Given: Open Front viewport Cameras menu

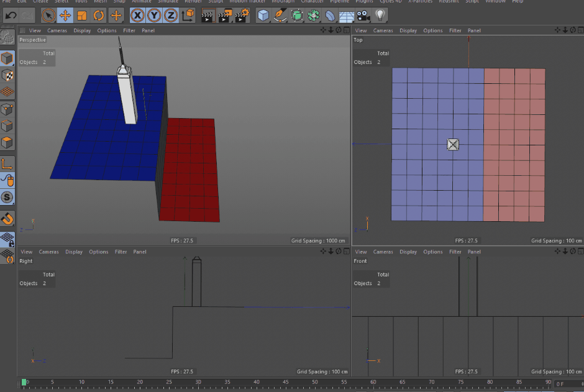Looking at the screenshot, I should click(383, 252).
